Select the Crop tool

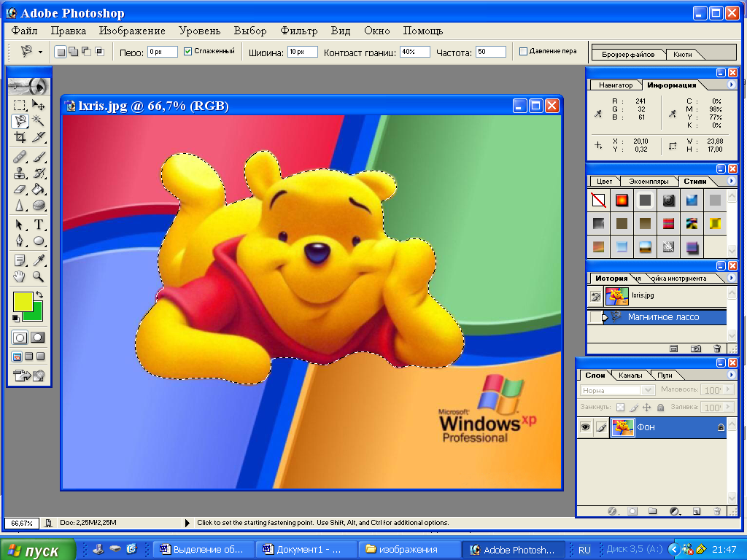(20, 137)
